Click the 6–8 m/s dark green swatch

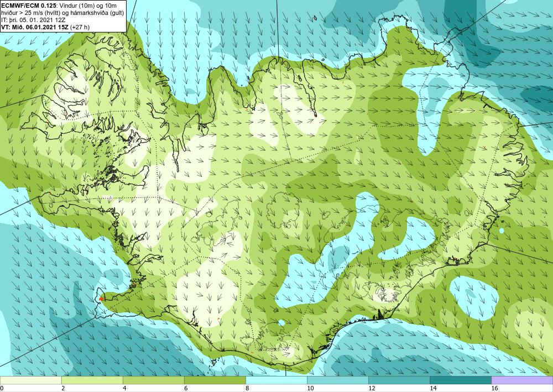pos(215,380)
